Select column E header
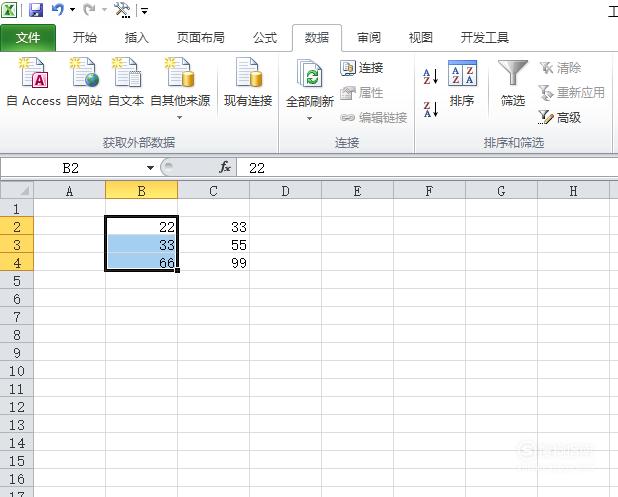Screen dimensions: 618x497 tap(357, 191)
